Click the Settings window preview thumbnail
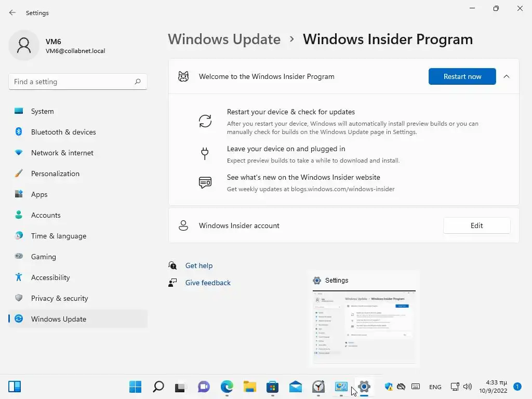 click(364, 326)
